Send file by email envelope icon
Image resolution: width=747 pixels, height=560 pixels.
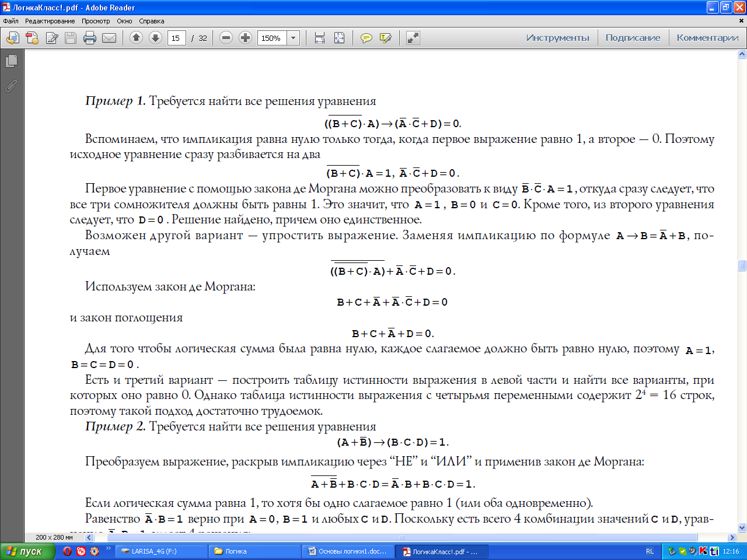(109, 38)
